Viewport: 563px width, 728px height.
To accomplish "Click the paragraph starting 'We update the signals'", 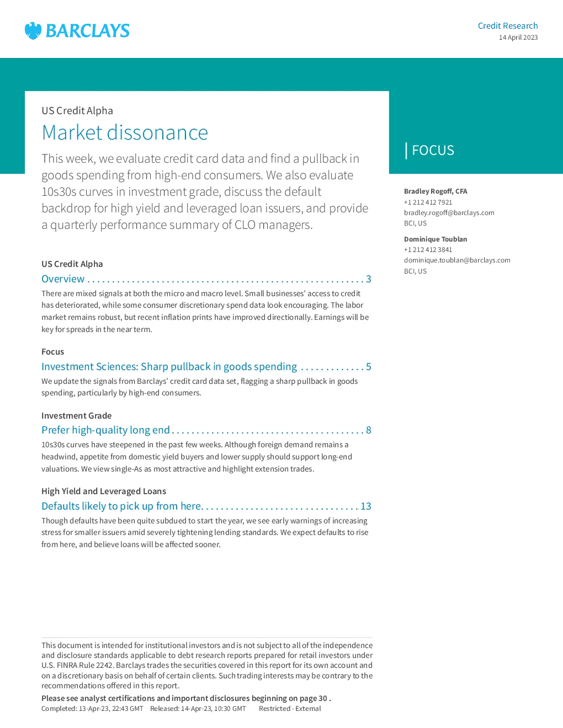I will point(199,387).
